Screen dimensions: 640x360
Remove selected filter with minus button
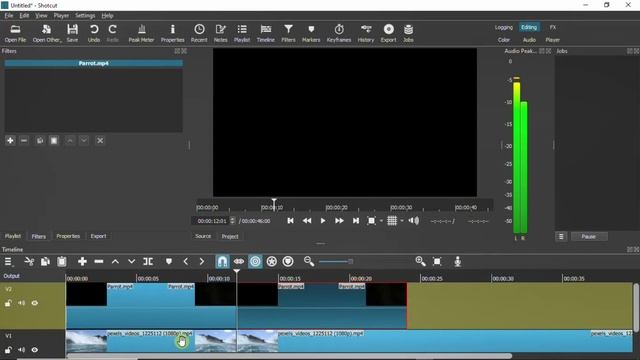coord(24,140)
